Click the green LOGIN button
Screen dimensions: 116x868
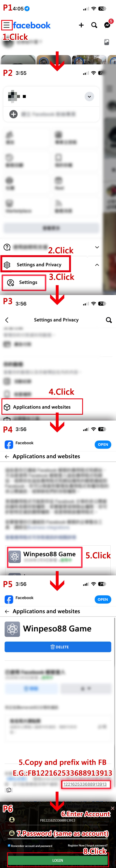point(58,860)
